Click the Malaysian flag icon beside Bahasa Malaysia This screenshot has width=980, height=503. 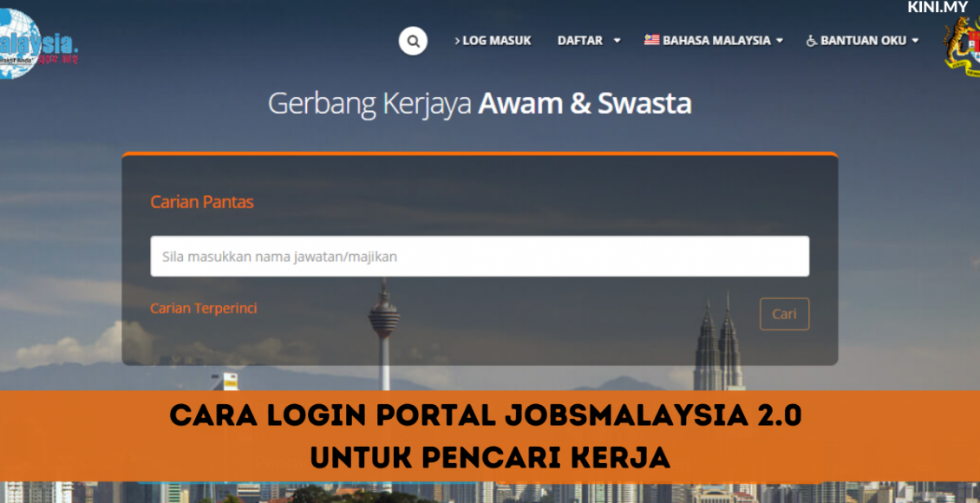tap(652, 39)
